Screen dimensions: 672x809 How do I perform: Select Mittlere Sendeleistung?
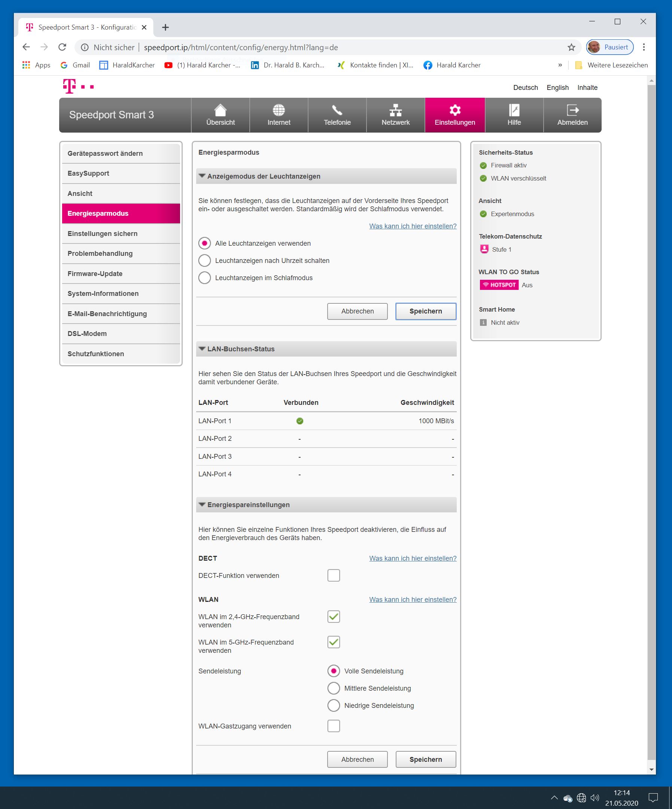(x=334, y=688)
